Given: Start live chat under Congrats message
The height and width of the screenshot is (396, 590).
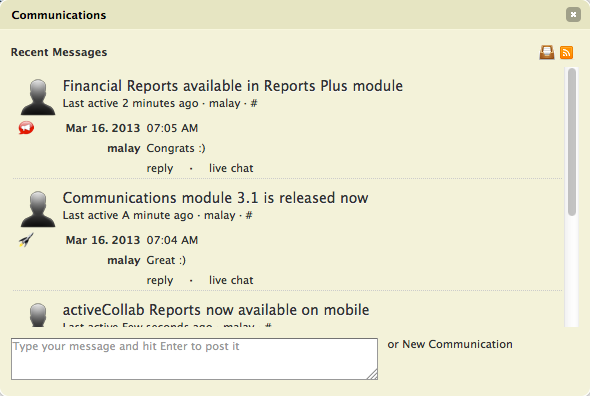Looking at the screenshot, I should click(231, 168).
